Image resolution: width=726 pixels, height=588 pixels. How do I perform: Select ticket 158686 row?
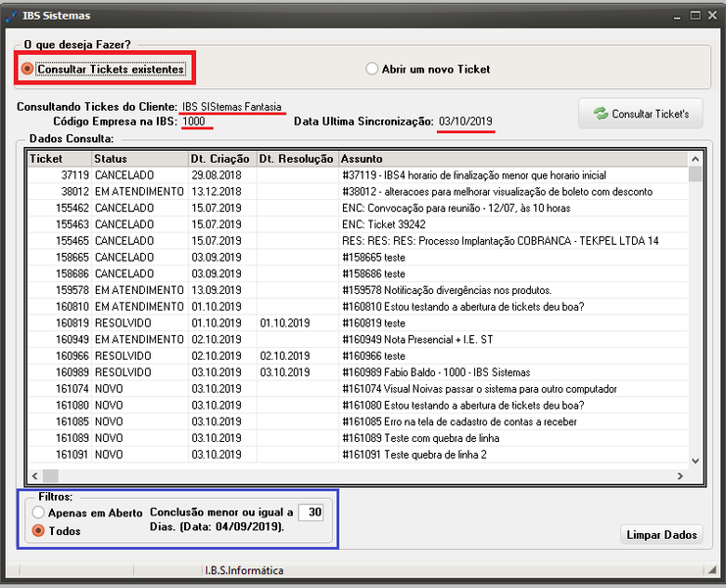tap(358, 274)
